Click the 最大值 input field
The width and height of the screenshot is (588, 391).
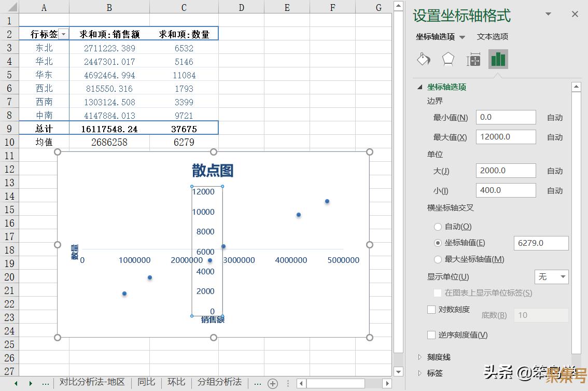tap(506, 137)
